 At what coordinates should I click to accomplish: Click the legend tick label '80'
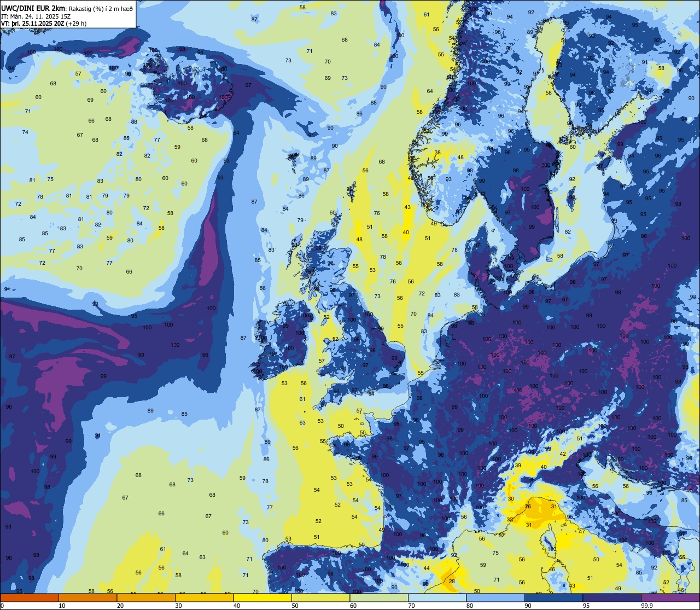470,606
